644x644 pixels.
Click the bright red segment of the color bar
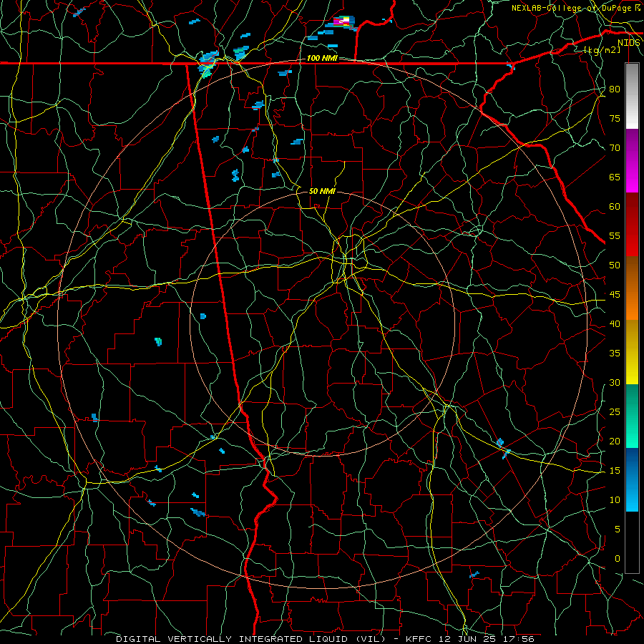pyautogui.click(x=632, y=225)
